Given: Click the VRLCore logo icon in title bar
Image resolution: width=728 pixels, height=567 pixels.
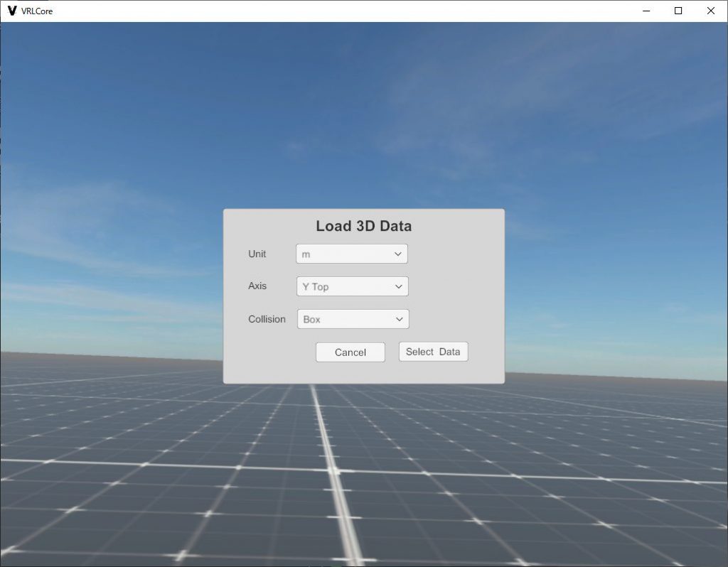Looking at the screenshot, I should coord(11,11).
